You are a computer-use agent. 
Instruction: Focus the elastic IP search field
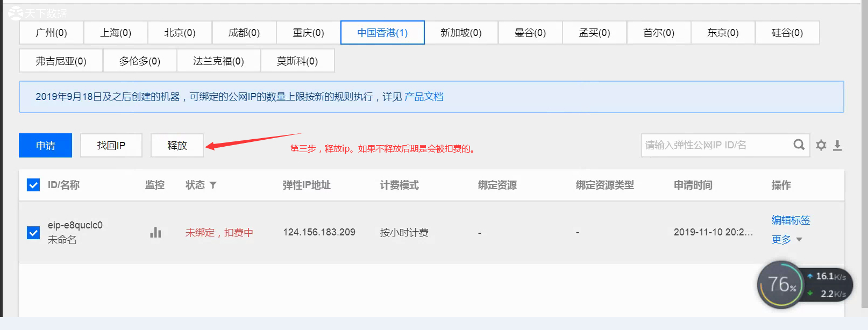click(x=715, y=145)
